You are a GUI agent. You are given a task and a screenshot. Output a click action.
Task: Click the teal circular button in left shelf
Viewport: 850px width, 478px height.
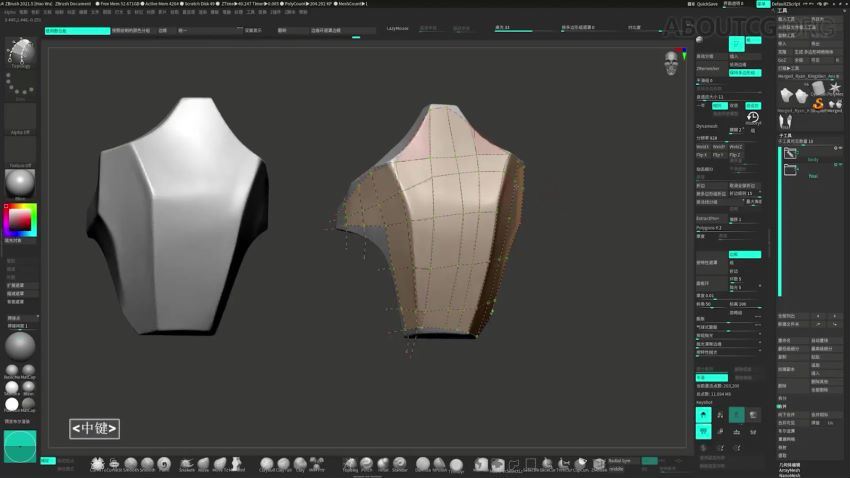pyautogui.click(x=20, y=447)
